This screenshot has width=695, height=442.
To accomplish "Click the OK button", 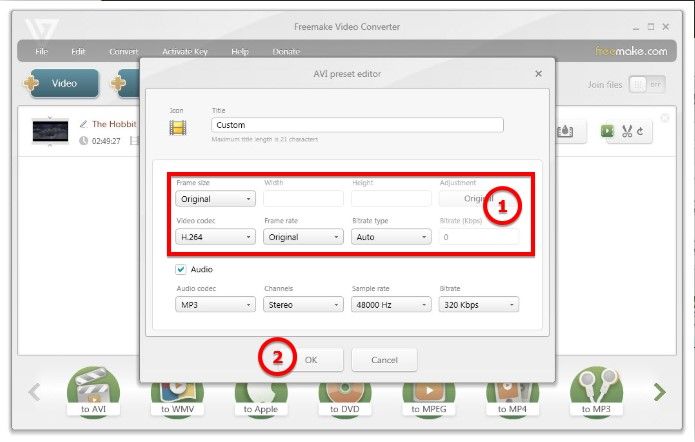I will click(311, 360).
